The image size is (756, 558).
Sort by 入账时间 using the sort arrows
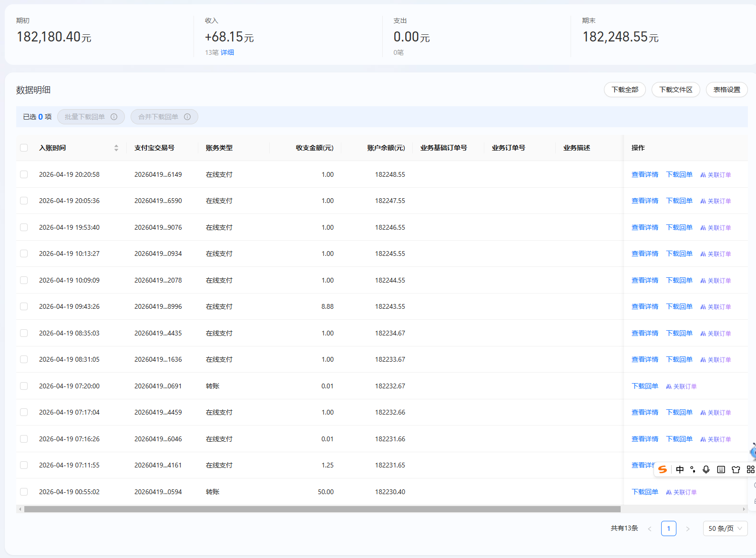(116, 148)
